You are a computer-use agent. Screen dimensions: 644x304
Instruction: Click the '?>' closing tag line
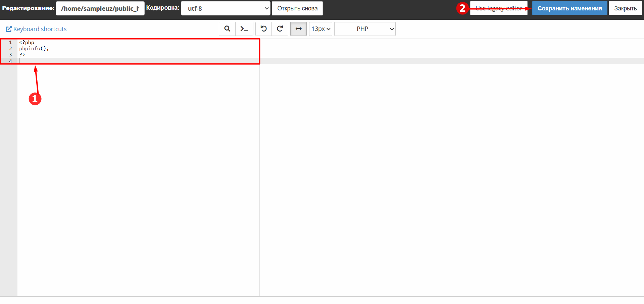coord(22,54)
